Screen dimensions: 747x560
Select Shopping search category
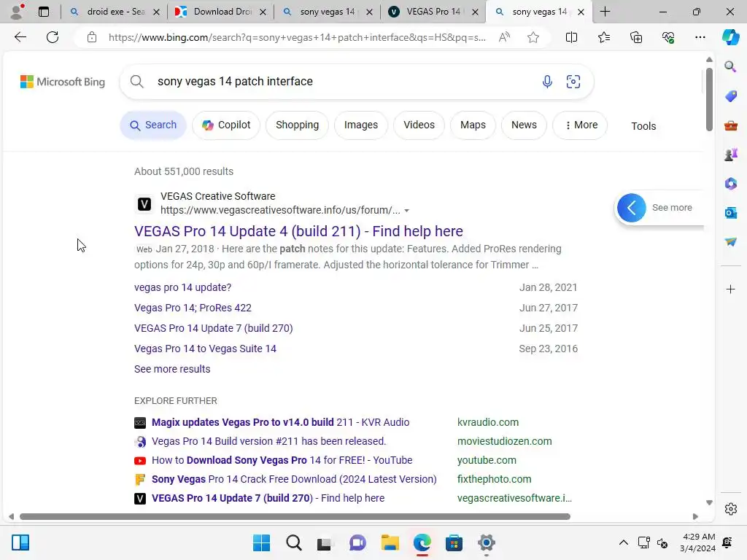coord(298,125)
